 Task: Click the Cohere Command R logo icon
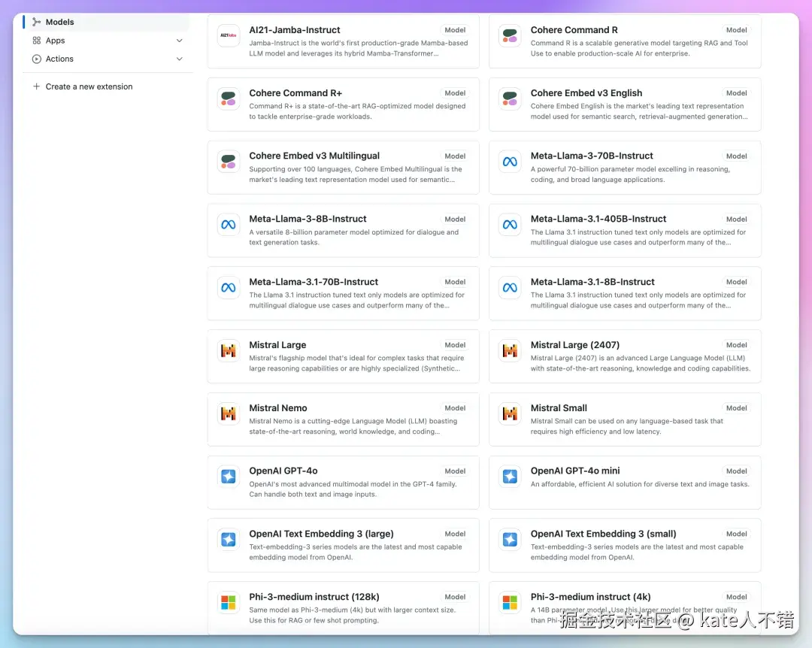point(510,36)
